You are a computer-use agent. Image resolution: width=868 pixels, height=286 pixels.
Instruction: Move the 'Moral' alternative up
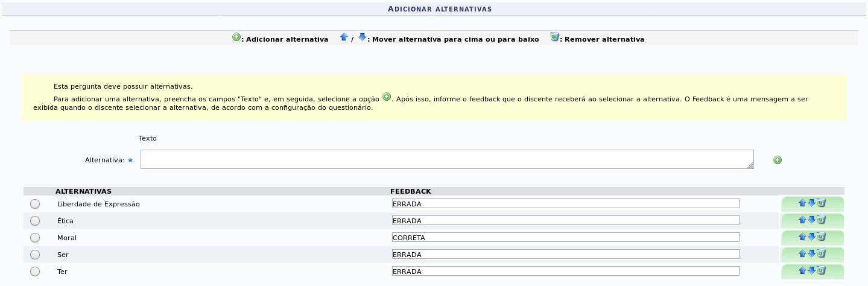(802, 237)
